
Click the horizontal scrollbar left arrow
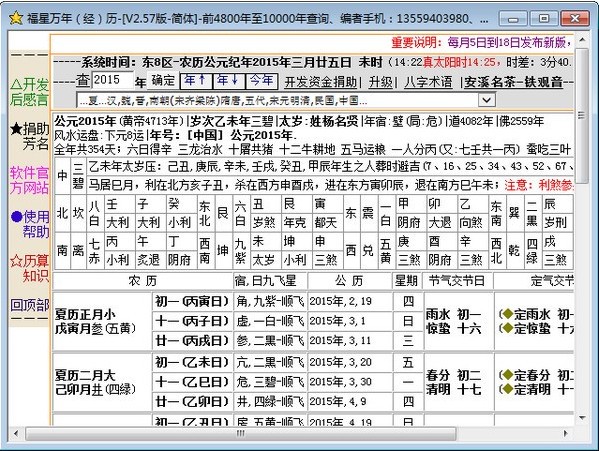point(16,433)
